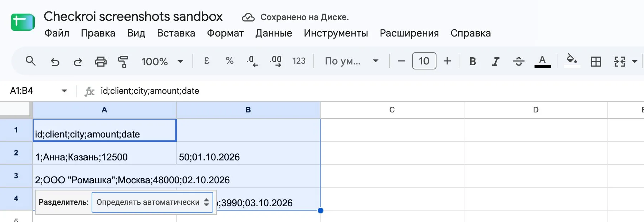Viewport: 644px width, 222px height.
Task: Select column B header
Action: coord(248,110)
